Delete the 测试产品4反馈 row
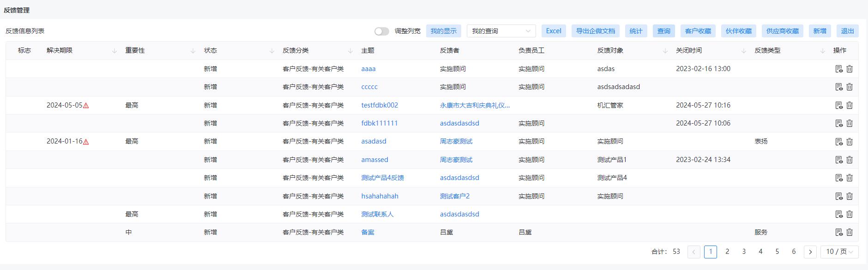This screenshot has height=270, width=868. [850, 178]
